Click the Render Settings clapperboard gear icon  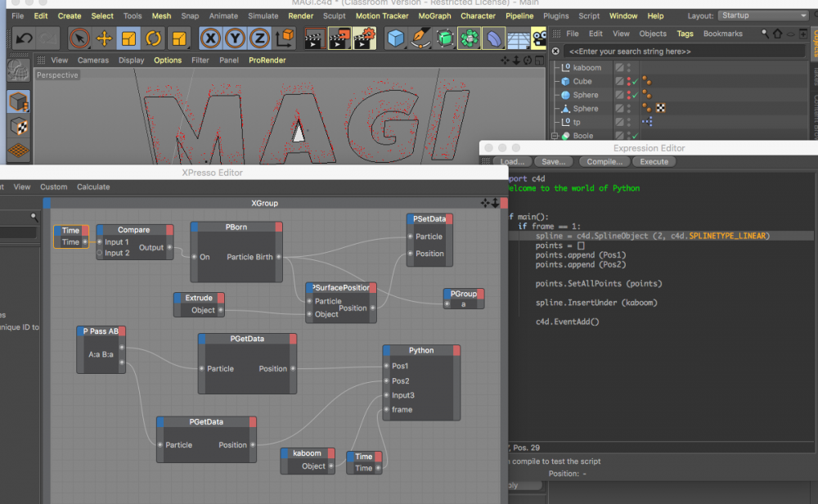coord(365,38)
